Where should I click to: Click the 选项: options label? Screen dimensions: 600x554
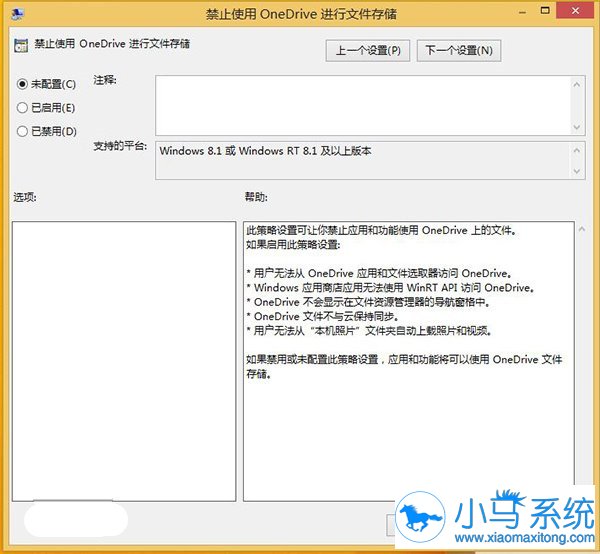[x=25, y=197]
